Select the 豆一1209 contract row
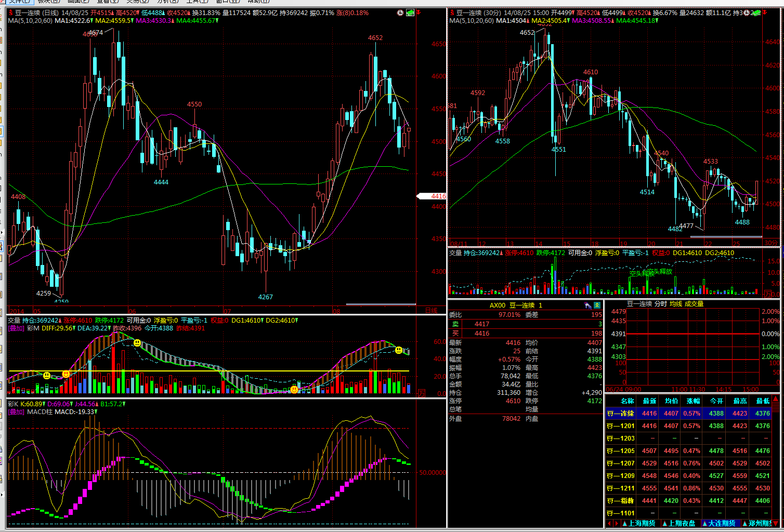 click(621, 476)
